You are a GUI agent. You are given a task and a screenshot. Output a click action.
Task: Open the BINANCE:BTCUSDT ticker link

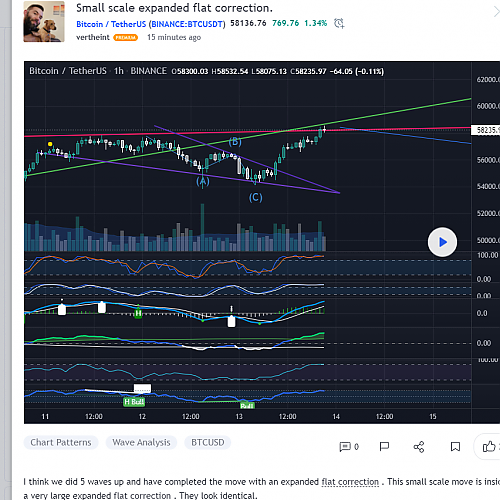(x=187, y=24)
